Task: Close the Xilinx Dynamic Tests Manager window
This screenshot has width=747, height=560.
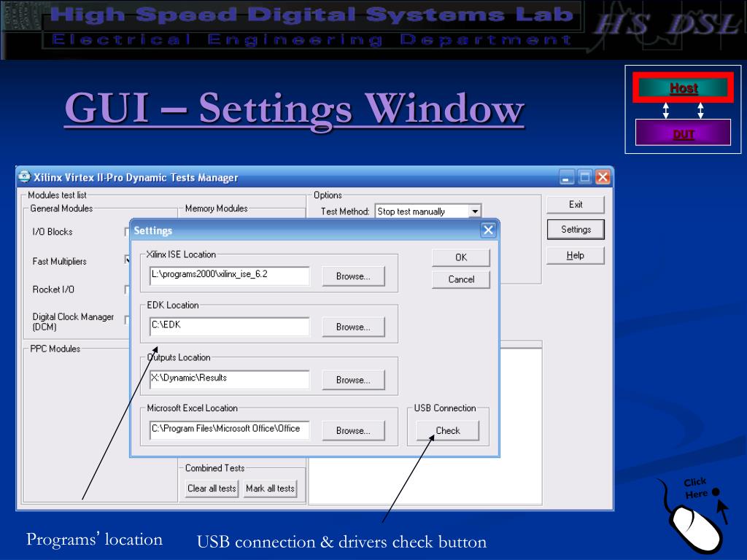Action: tap(603, 178)
